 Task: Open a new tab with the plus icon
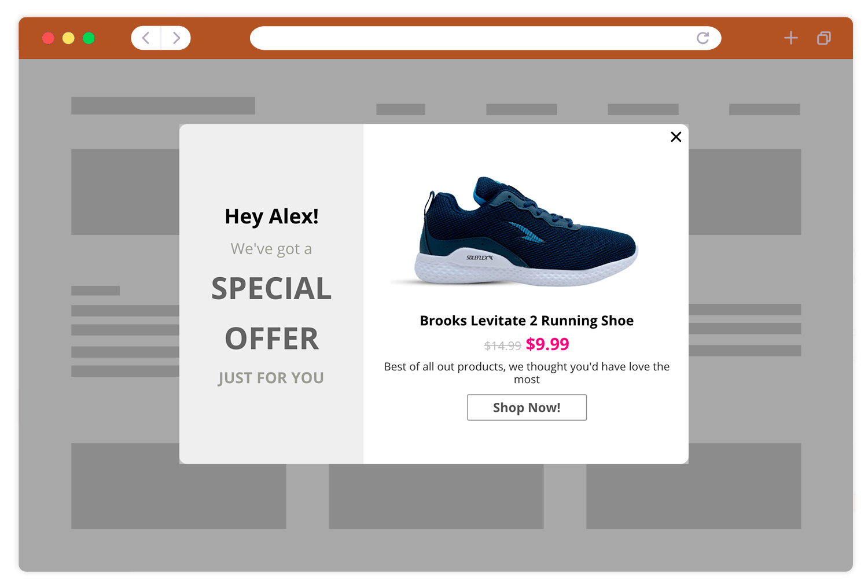point(790,38)
